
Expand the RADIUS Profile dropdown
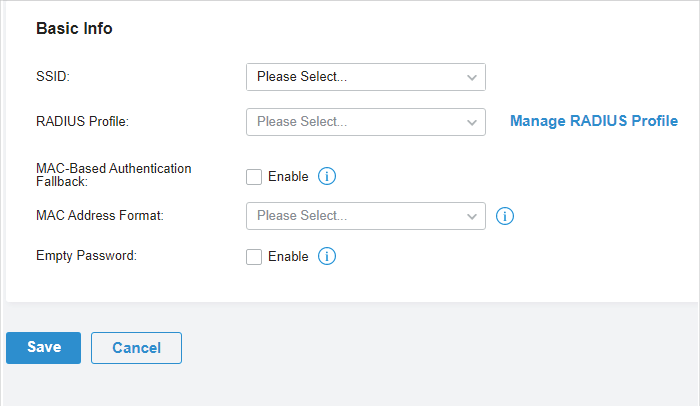tap(366, 122)
